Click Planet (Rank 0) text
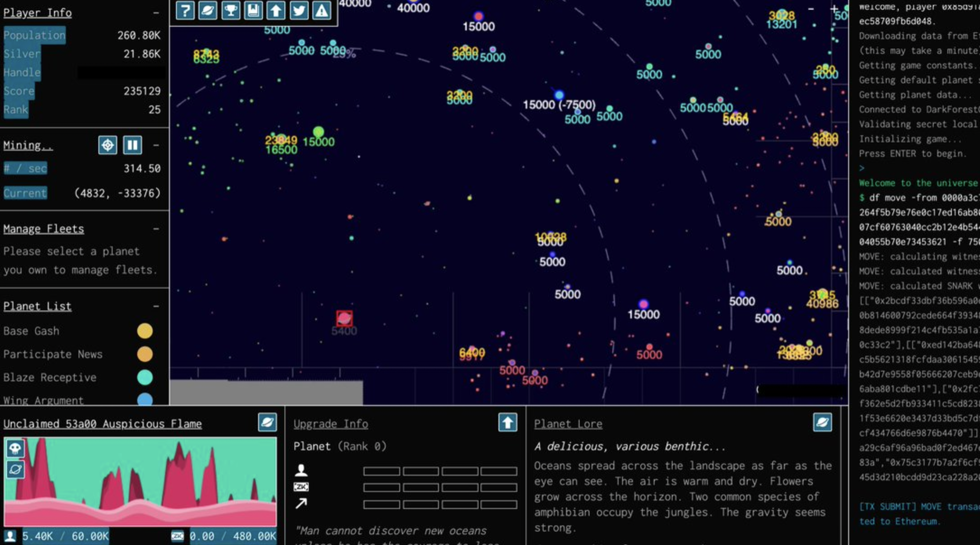980x545 pixels. coord(340,446)
